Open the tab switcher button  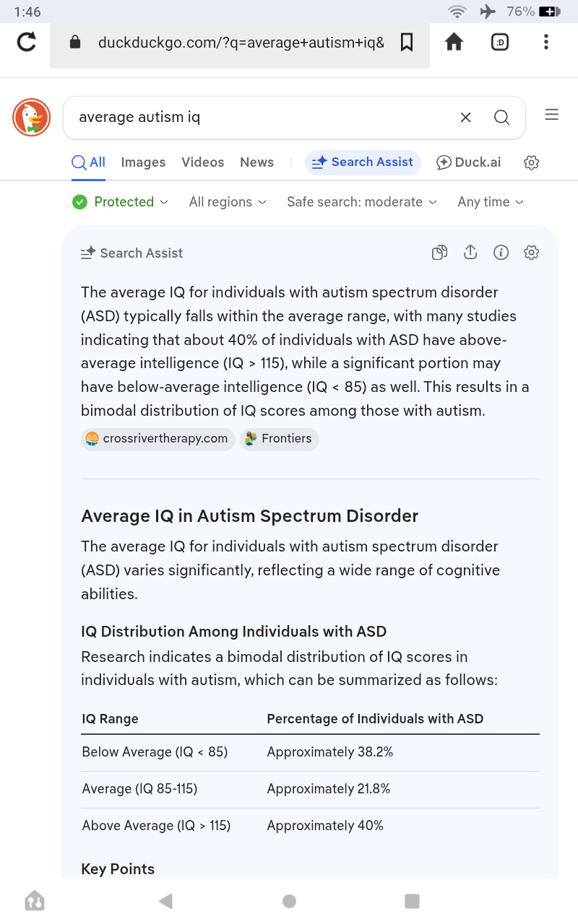pyautogui.click(x=499, y=43)
